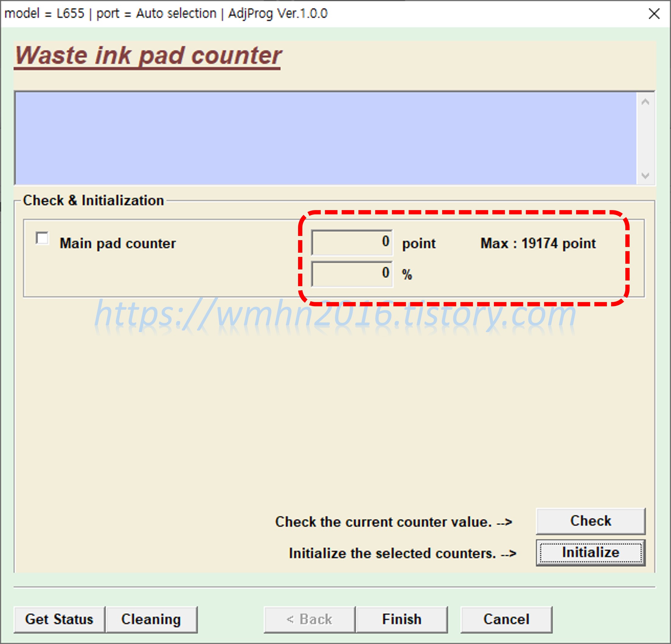Click inside the blue message log area

coord(325,138)
